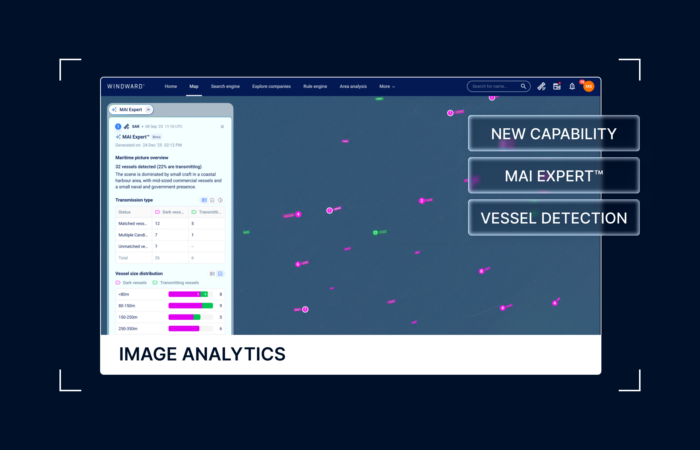Screen dimensions: 700x450
Task: Open the Area analysis tab
Action: tap(353, 87)
